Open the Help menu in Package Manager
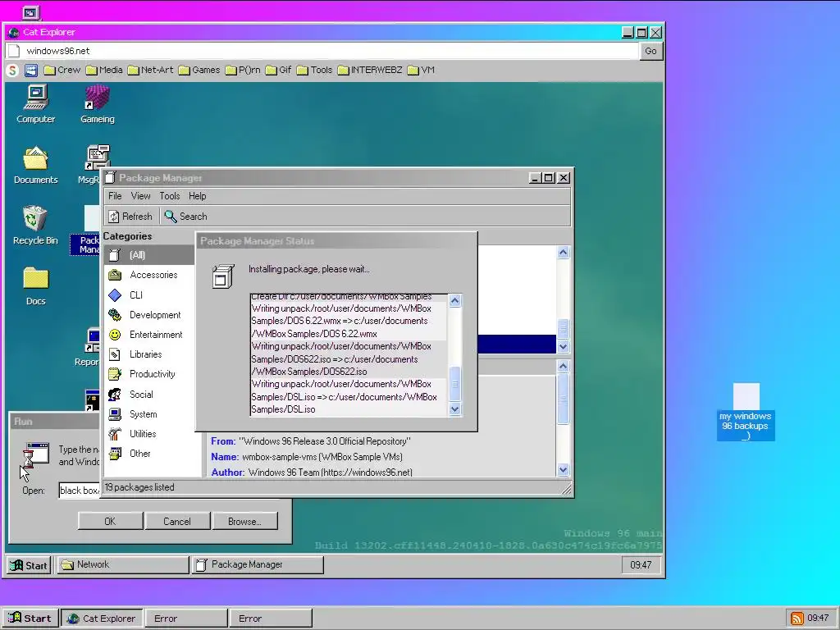Viewport: 840px width, 630px height. click(x=197, y=196)
